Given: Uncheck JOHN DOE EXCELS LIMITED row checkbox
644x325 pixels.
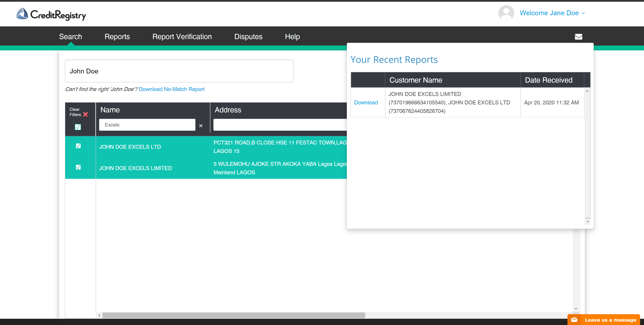Looking at the screenshot, I should 78,167.
